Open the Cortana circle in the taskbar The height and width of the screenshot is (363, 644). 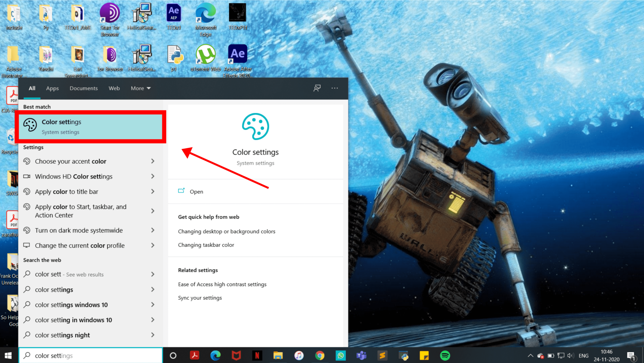point(173,356)
